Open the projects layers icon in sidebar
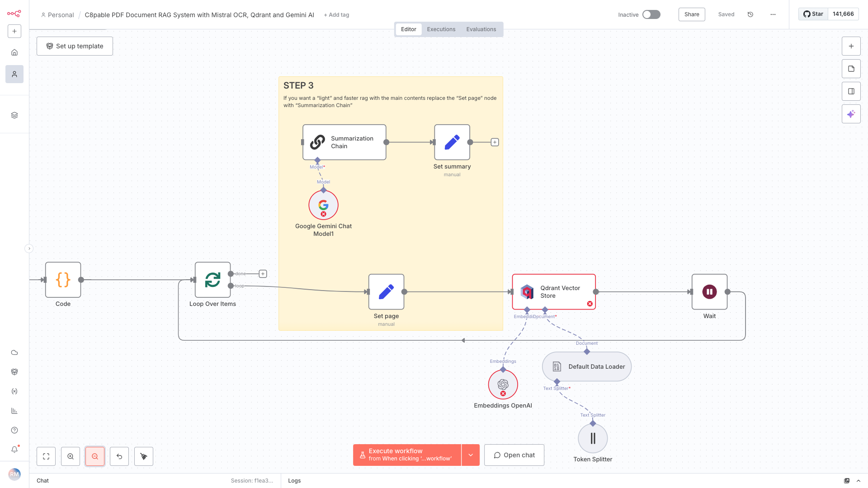This screenshot has height=488, width=868. [14, 115]
